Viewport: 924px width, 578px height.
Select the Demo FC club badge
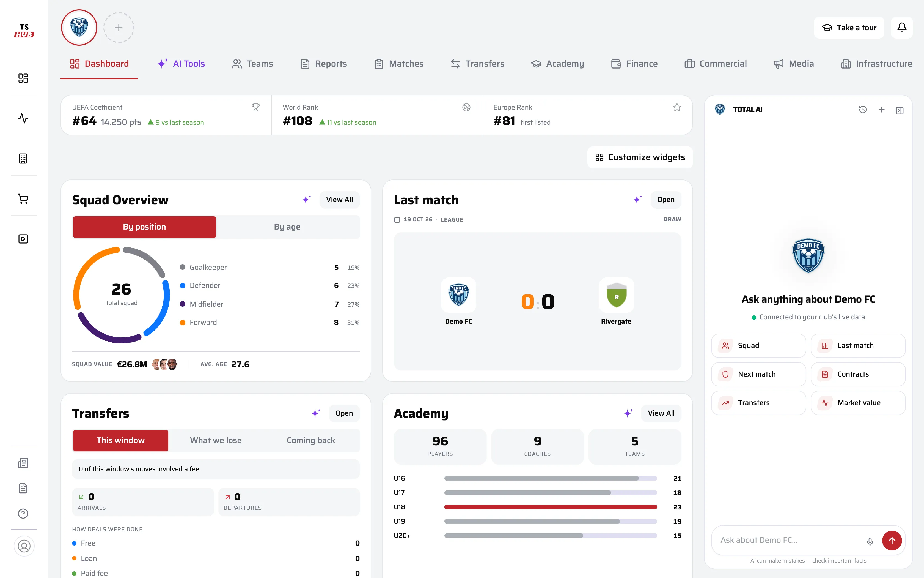(79, 28)
